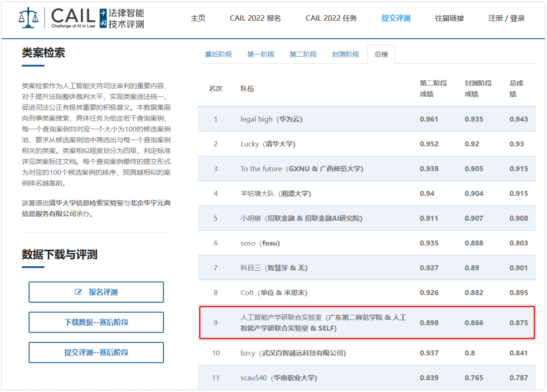Open 往届链接 menu item
This screenshot has height=392, width=547.
[449, 18]
